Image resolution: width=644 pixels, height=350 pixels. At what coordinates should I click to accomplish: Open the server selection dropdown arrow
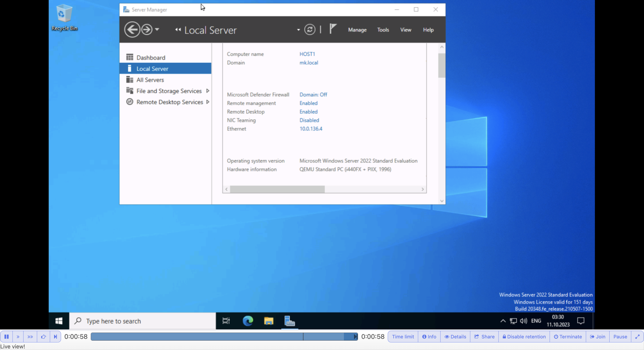[298, 30]
